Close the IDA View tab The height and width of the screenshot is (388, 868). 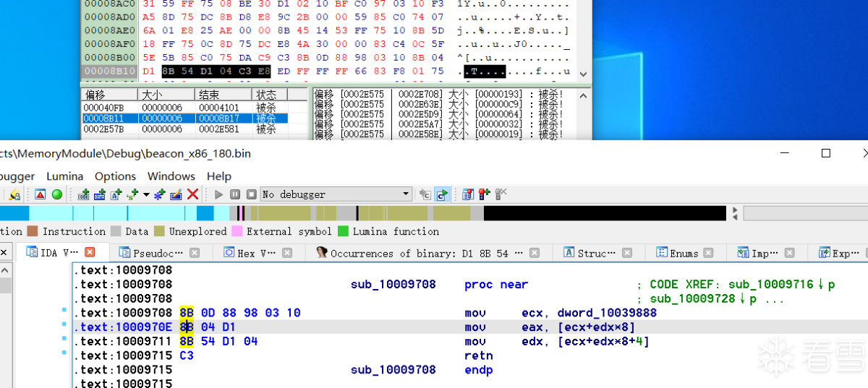90,253
